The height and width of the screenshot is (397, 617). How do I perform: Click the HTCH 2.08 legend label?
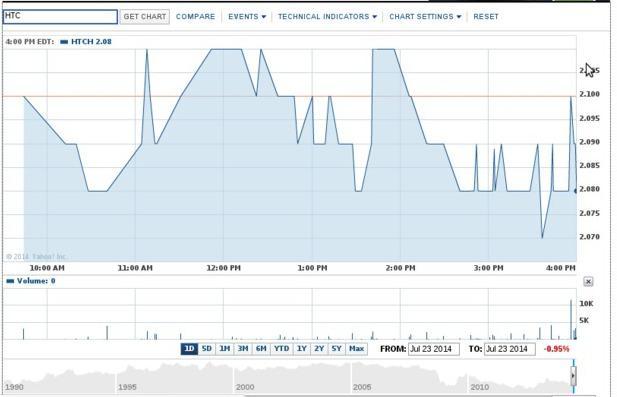point(91,42)
